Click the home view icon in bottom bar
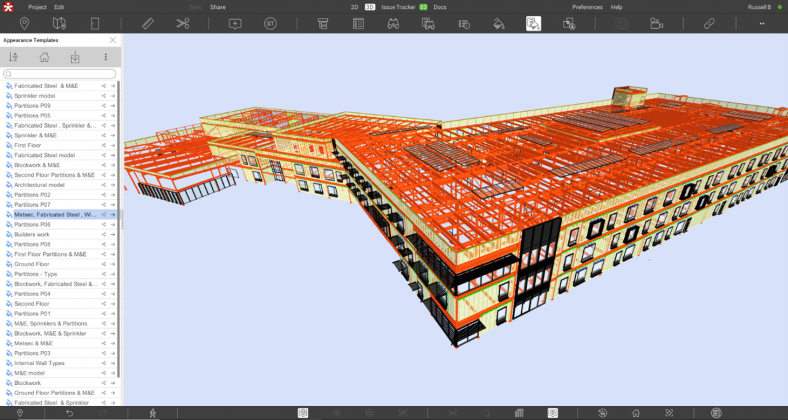Viewport: 788px width, 420px height. (x=636, y=413)
